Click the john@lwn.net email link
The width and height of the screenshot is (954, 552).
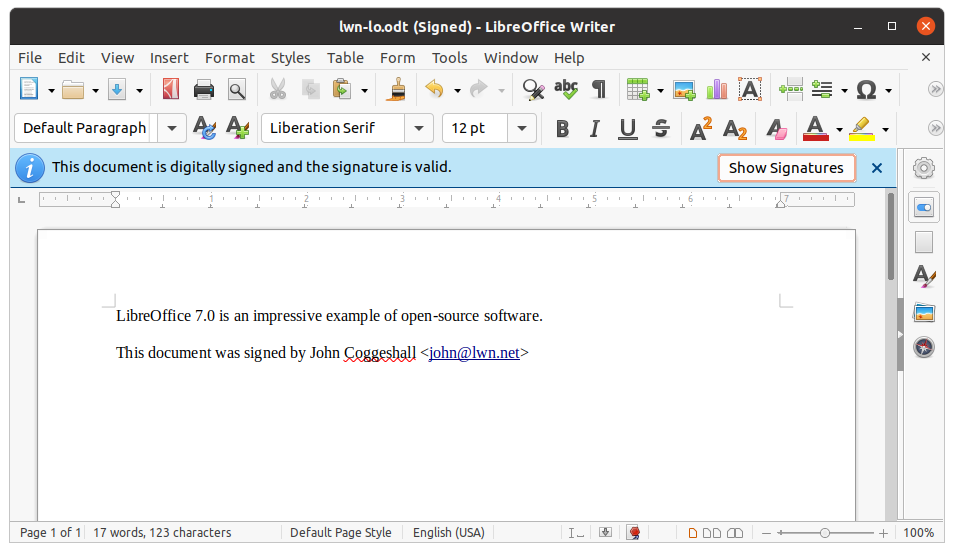(474, 352)
